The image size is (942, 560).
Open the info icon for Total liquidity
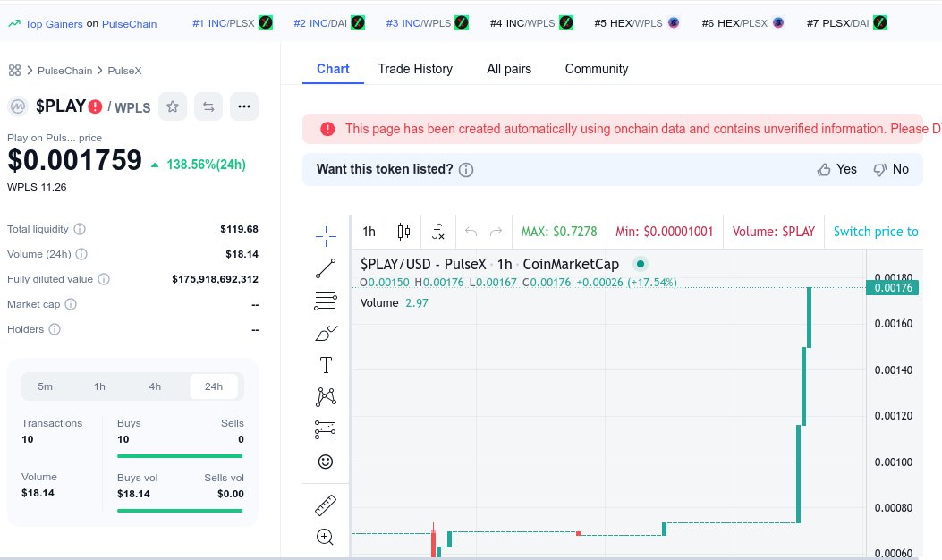click(80, 229)
